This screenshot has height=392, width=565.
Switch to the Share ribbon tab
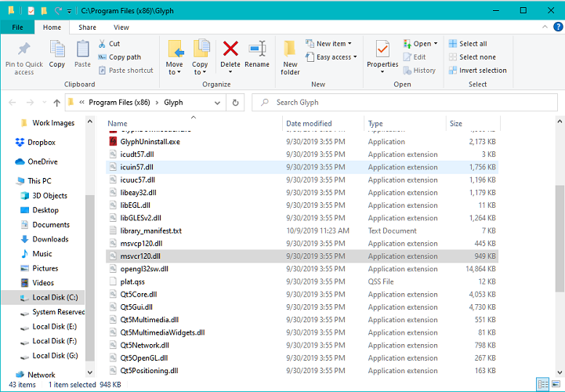[x=87, y=27]
